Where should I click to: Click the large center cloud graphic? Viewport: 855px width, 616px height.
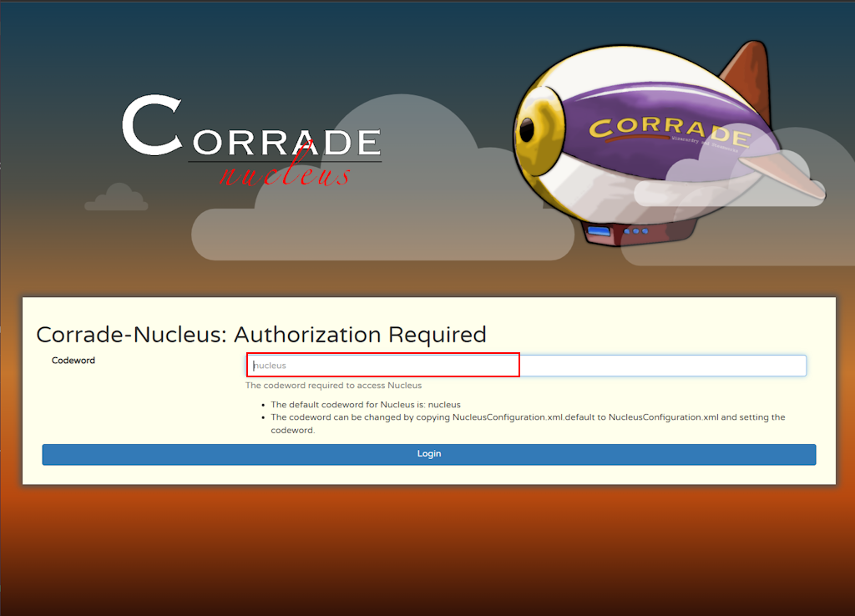tap(382, 185)
